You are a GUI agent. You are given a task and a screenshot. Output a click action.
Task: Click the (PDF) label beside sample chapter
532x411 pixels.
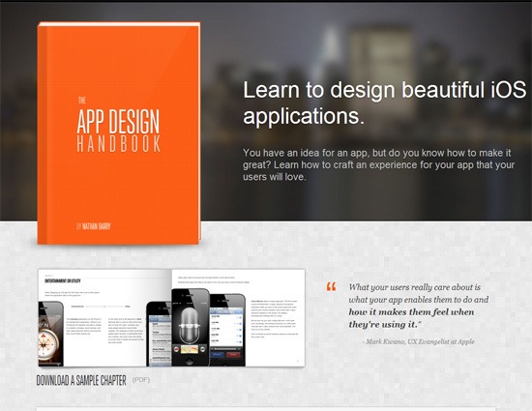[x=141, y=380]
